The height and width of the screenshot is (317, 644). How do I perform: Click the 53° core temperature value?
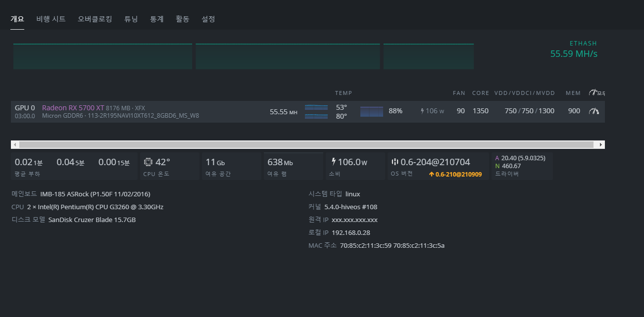tap(342, 107)
